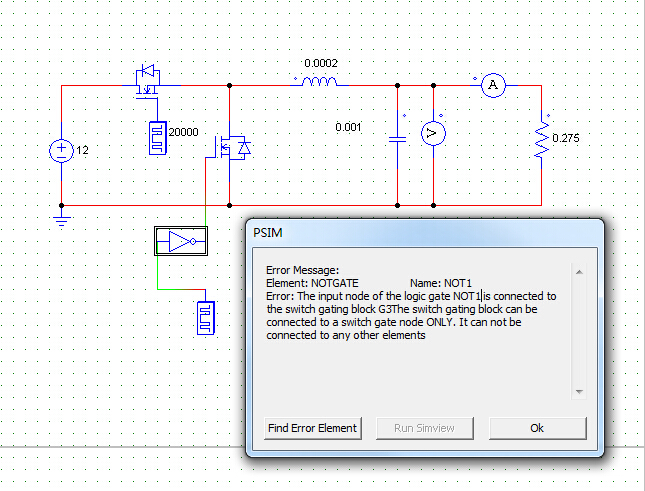Click the Find Error Element button
This screenshot has width=645, height=491.
coord(313,428)
